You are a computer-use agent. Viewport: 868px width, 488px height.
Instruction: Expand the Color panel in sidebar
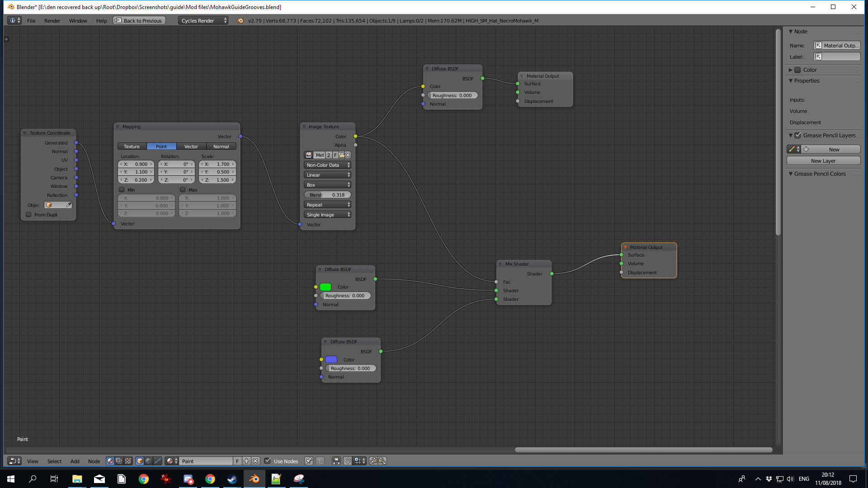tap(791, 70)
